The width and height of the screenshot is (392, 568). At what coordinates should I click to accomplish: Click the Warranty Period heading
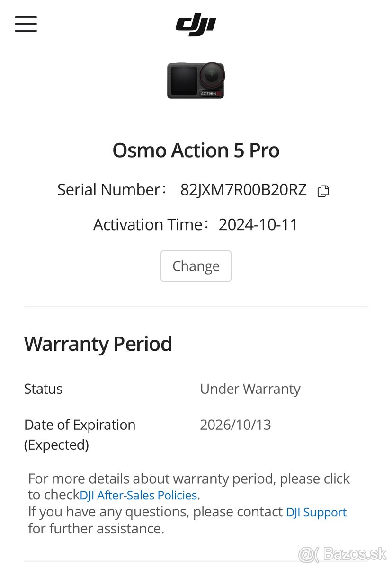click(x=98, y=344)
